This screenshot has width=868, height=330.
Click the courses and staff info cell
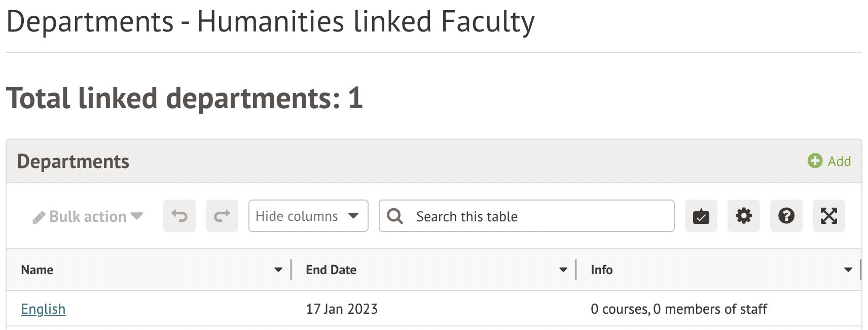click(679, 309)
